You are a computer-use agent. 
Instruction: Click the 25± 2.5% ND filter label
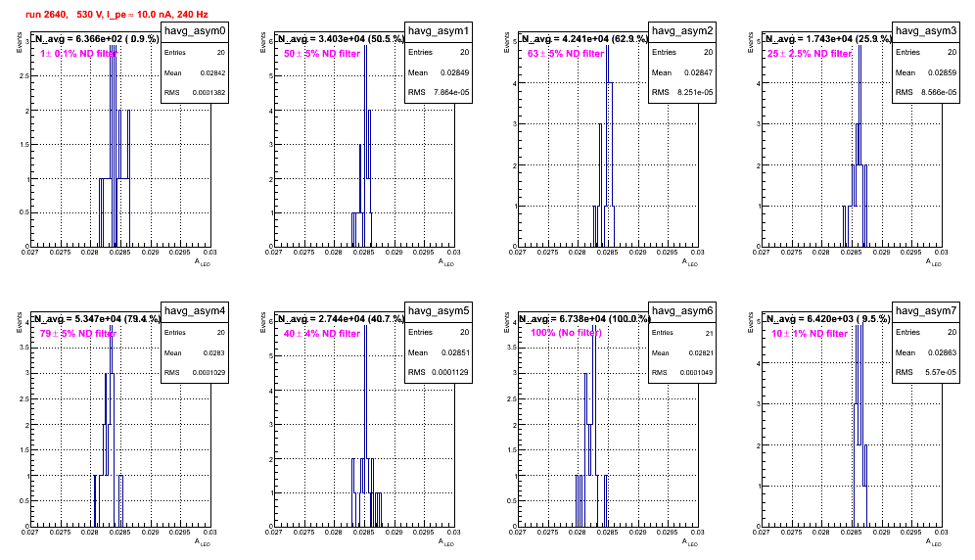(x=810, y=54)
